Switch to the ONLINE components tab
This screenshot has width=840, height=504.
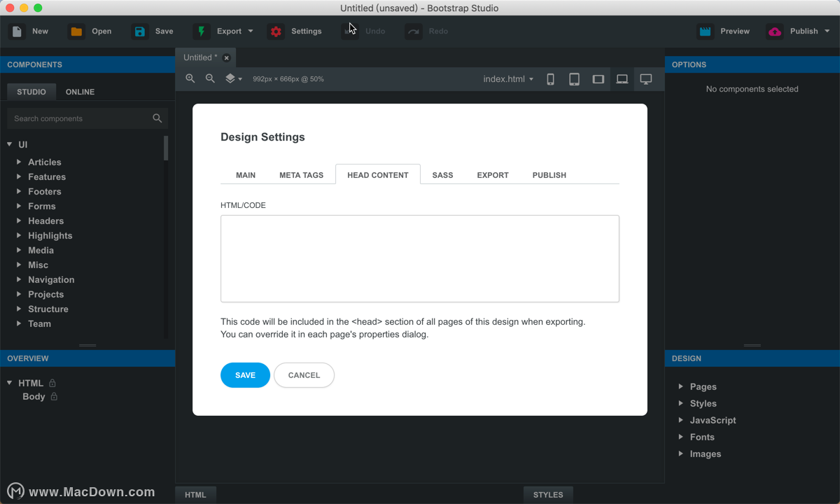79,91
